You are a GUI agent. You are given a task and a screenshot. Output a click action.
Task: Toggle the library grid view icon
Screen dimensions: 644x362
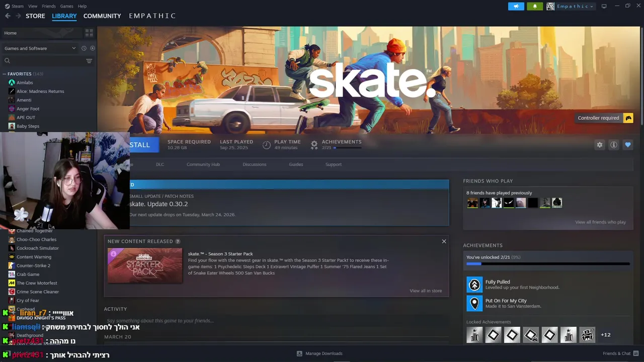tap(89, 33)
